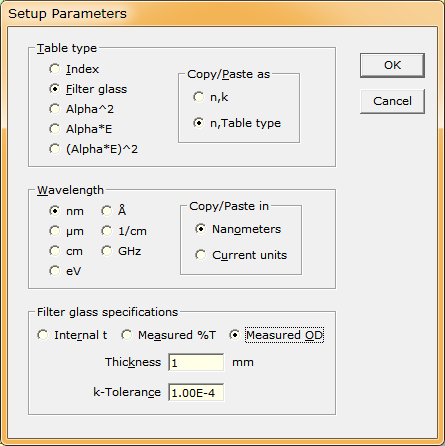Select the Index table type
The width and height of the screenshot is (445, 446).
pos(74,69)
